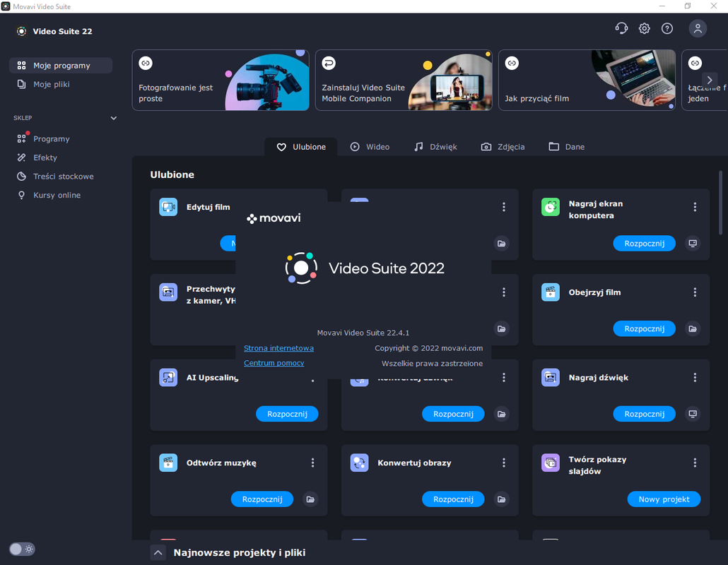Open file folder icon on Odtwórz muzykę card
728x565 pixels.
click(310, 499)
